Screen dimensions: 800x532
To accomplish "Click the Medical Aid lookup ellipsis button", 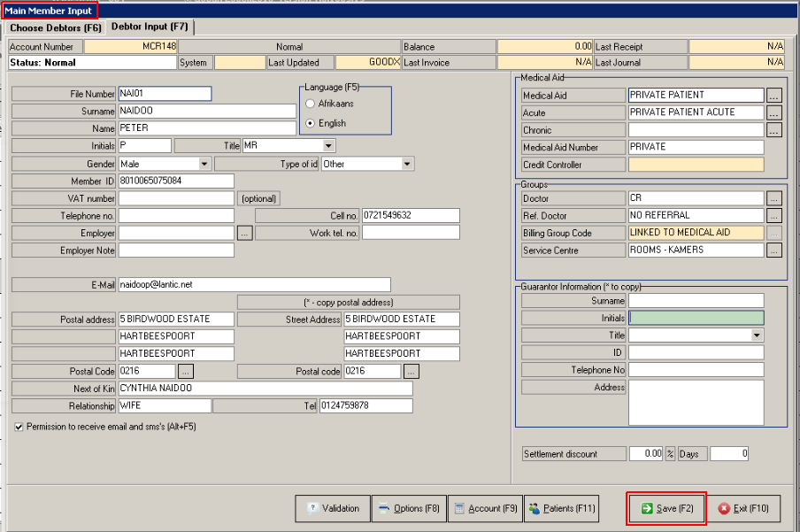I will [774, 96].
